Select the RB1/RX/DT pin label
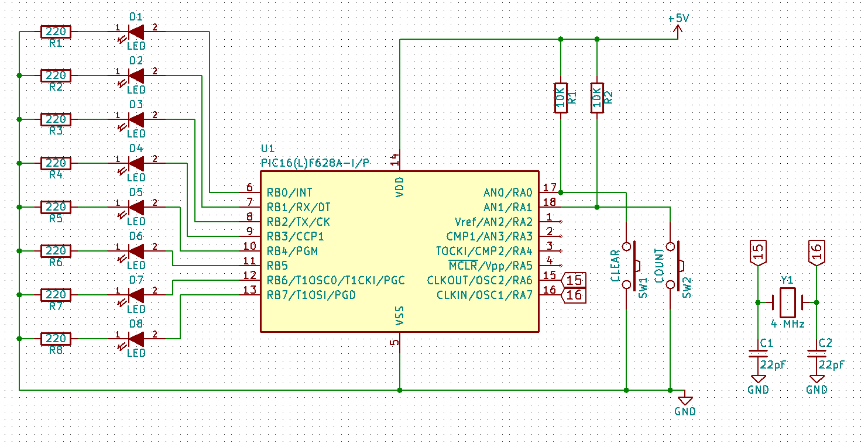 coord(299,207)
